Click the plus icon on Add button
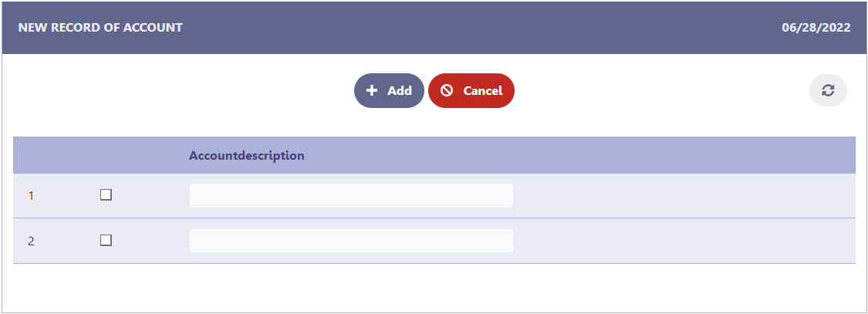This screenshot has width=868, height=314. pos(371,90)
